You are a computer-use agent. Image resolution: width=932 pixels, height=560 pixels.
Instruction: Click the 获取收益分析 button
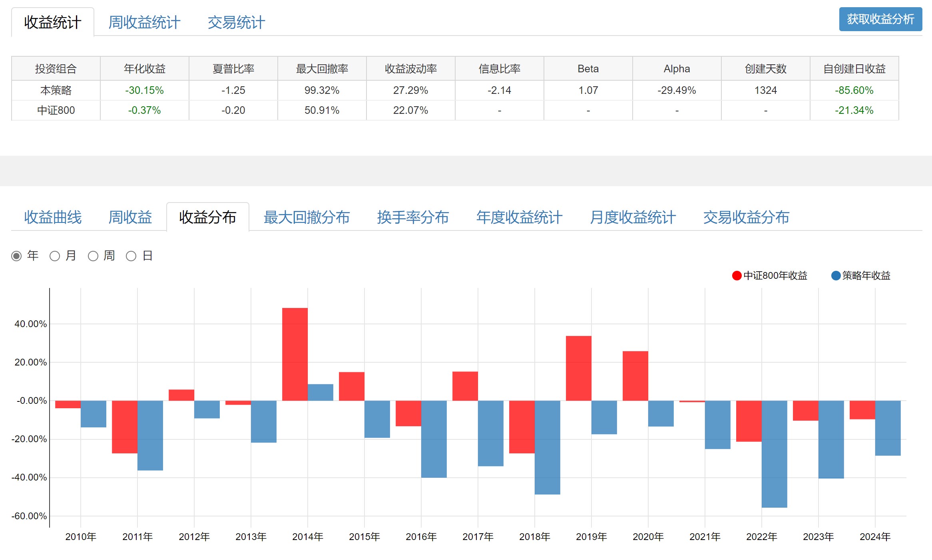coord(880,19)
